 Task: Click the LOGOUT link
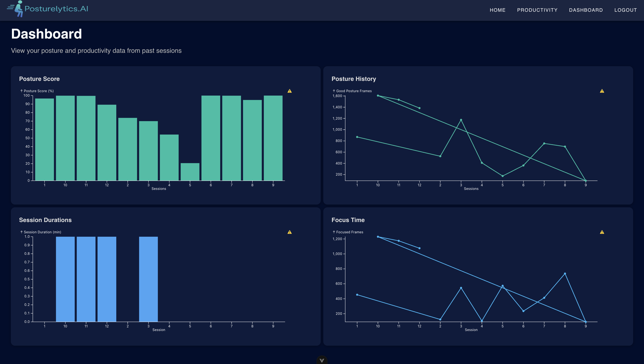625,10
